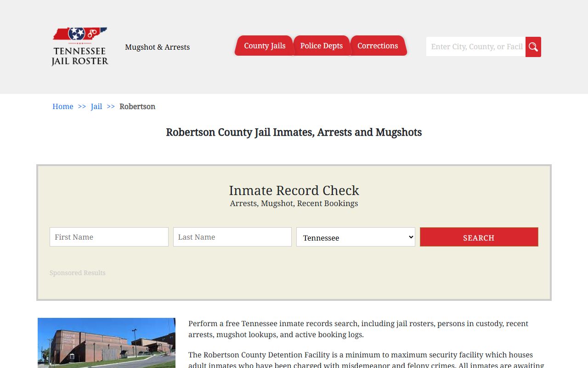
Task: Open the Police Depts tab
Action: 322,46
